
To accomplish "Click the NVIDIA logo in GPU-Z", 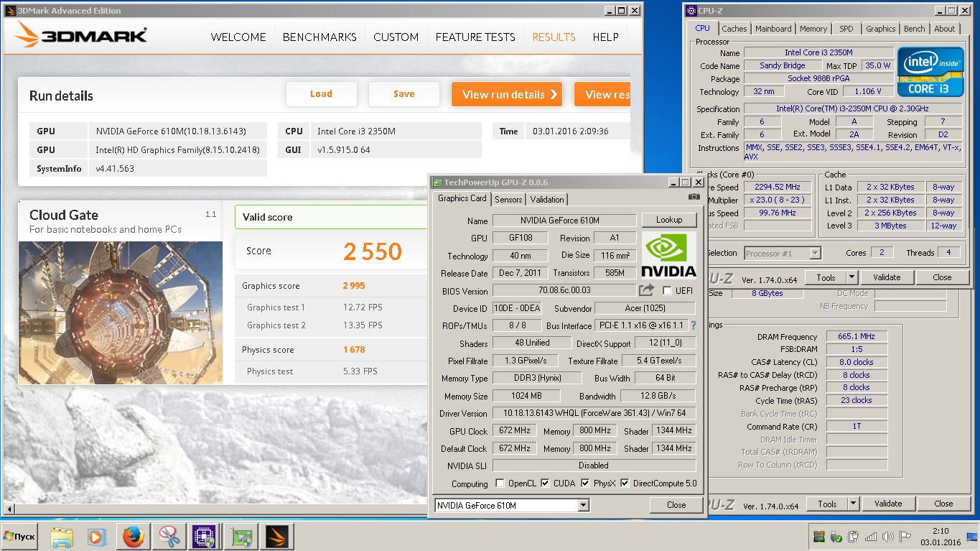I will tap(668, 254).
